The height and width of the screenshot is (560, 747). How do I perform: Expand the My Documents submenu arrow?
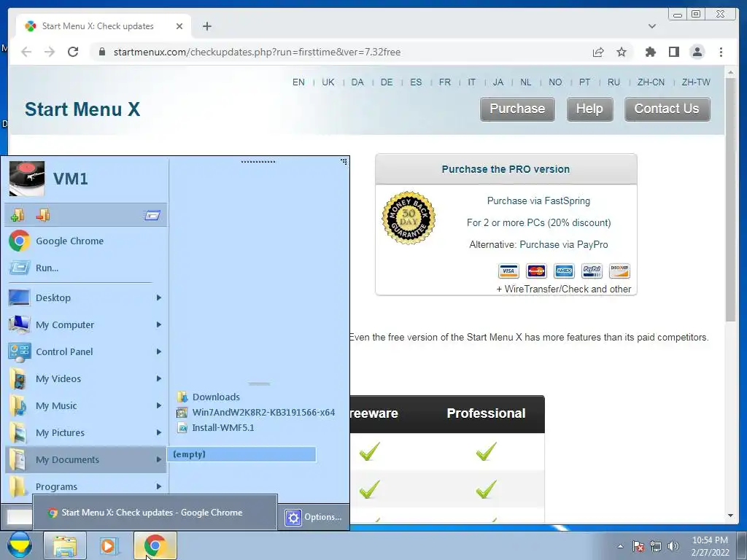(x=158, y=459)
